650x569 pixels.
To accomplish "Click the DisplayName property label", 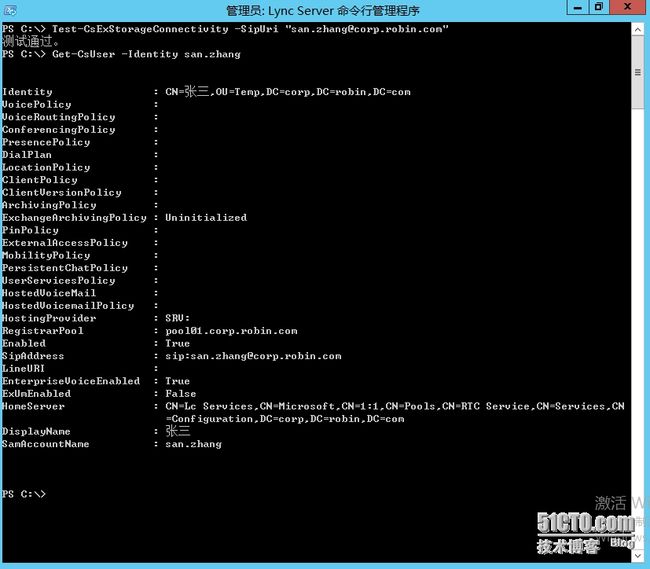I will (36, 431).
